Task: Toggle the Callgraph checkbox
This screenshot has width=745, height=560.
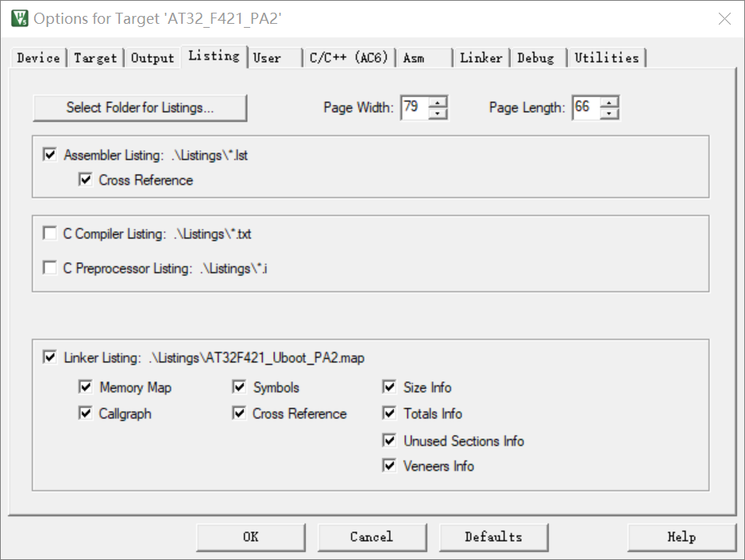Action: tap(85, 413)
